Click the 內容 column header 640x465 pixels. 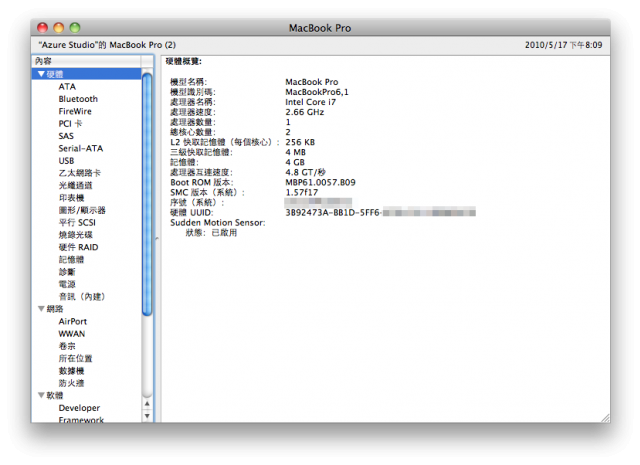click(x=87, y=61)
